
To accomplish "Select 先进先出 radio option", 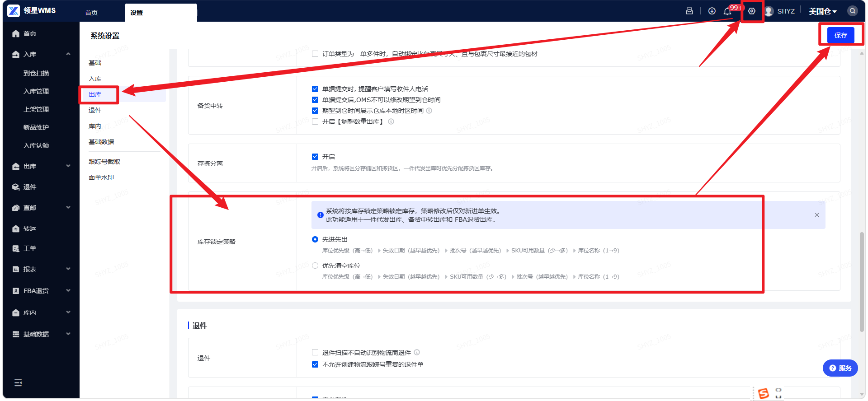I will tap(315, 239).
